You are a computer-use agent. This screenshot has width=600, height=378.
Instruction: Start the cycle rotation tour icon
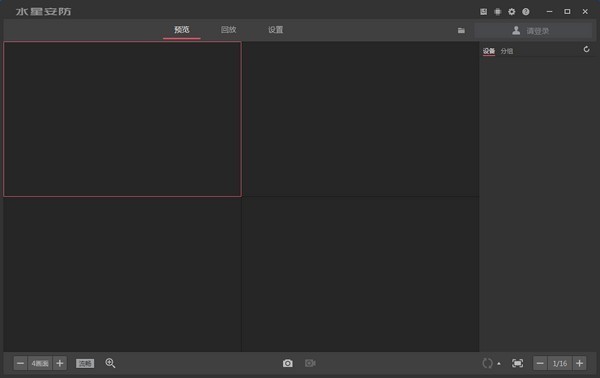pyautogui.click(x=487, y=363)
